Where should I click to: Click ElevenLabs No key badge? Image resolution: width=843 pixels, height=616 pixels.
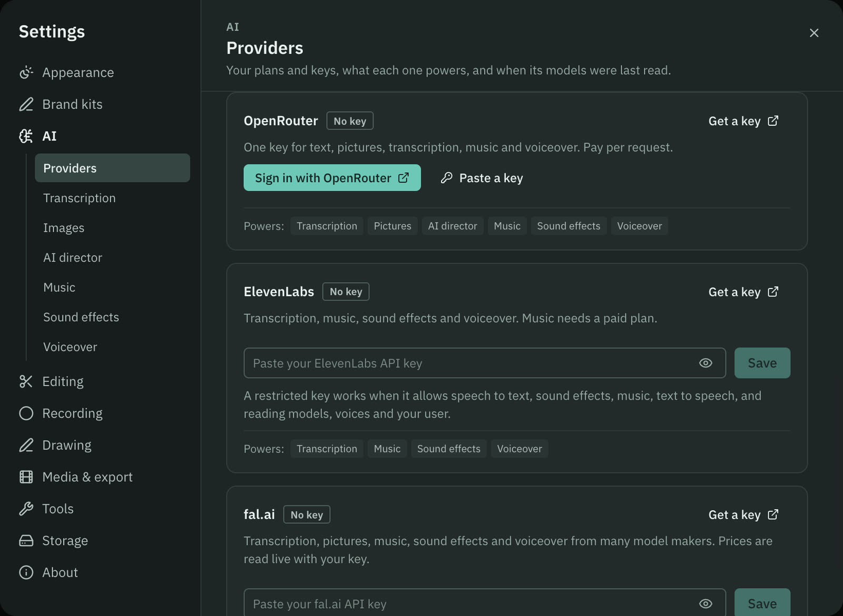(x=346, y=292)
